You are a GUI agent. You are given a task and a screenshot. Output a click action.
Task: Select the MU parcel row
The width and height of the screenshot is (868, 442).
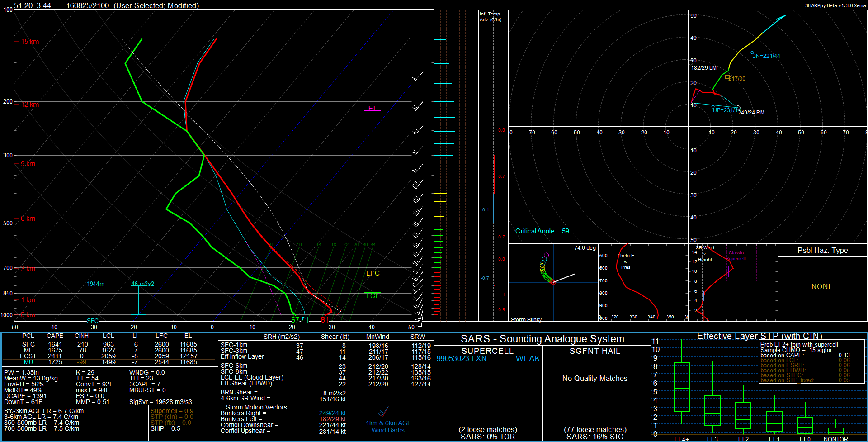click(x=109, y=362)
